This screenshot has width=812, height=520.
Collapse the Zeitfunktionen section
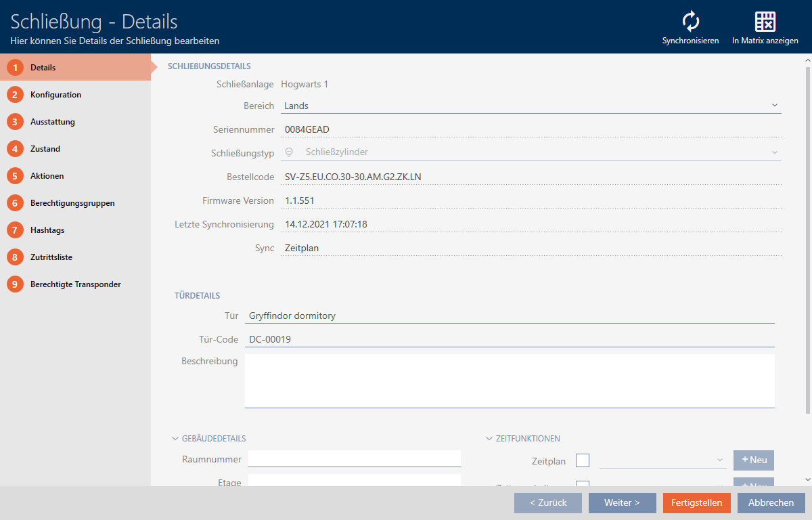489,439
